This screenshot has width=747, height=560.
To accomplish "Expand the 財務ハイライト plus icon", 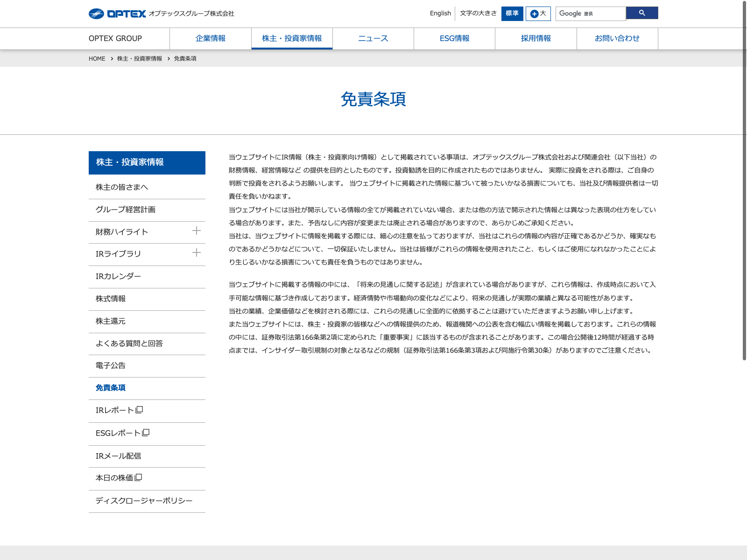I will [197, 231].
